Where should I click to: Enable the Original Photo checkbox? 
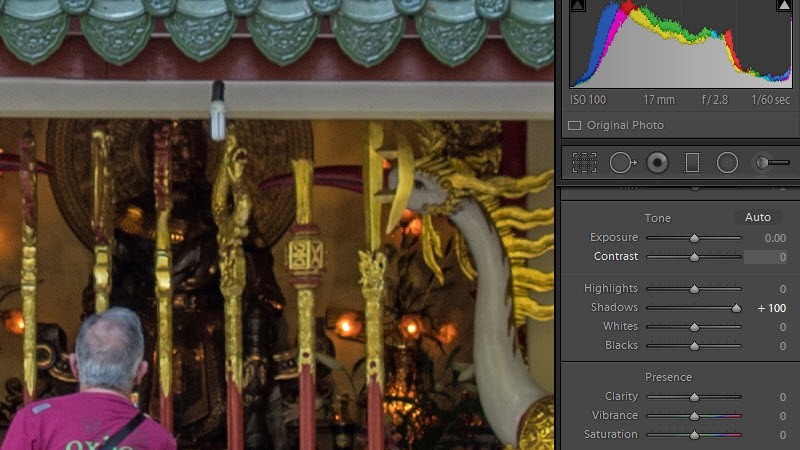coord(574,126)
